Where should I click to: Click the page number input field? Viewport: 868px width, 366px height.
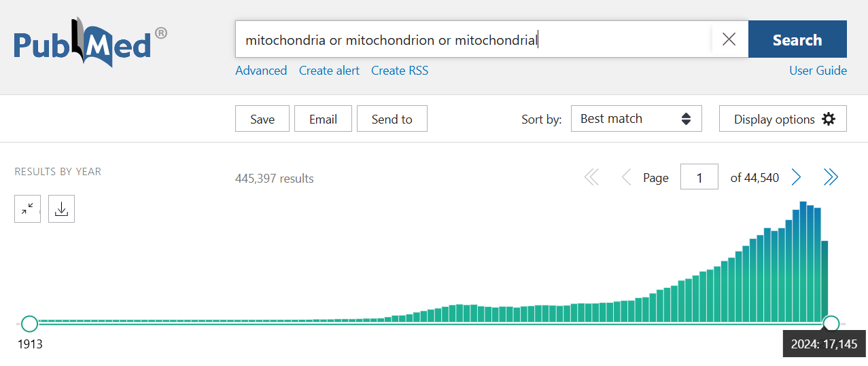(x=699, y=178)
